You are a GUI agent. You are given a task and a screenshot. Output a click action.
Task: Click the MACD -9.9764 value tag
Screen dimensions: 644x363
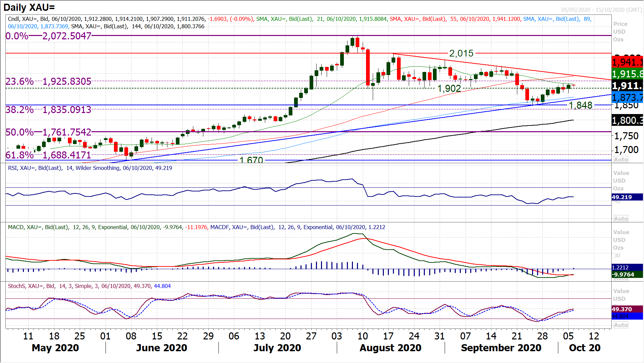[x=627, y=275]
